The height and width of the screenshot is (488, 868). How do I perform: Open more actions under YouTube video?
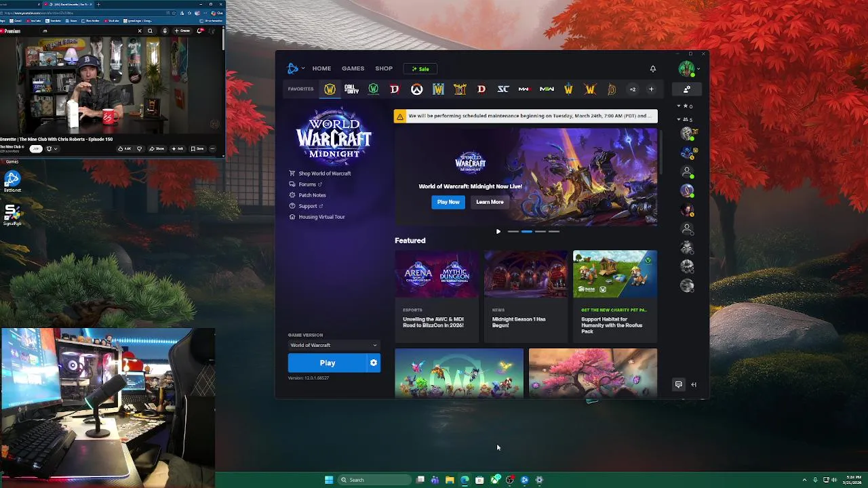212,148
